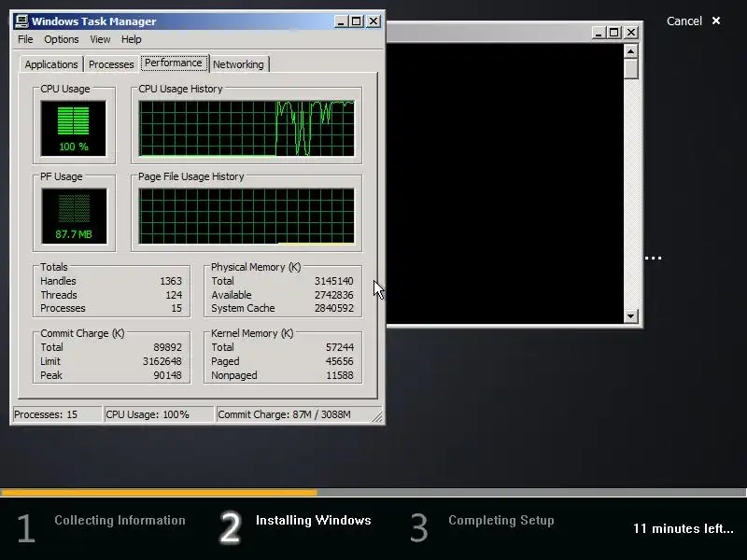The height and width of the screenshot is (560, 747).
Task: Click the Page File Usage History graph
Action: (247, 216)
